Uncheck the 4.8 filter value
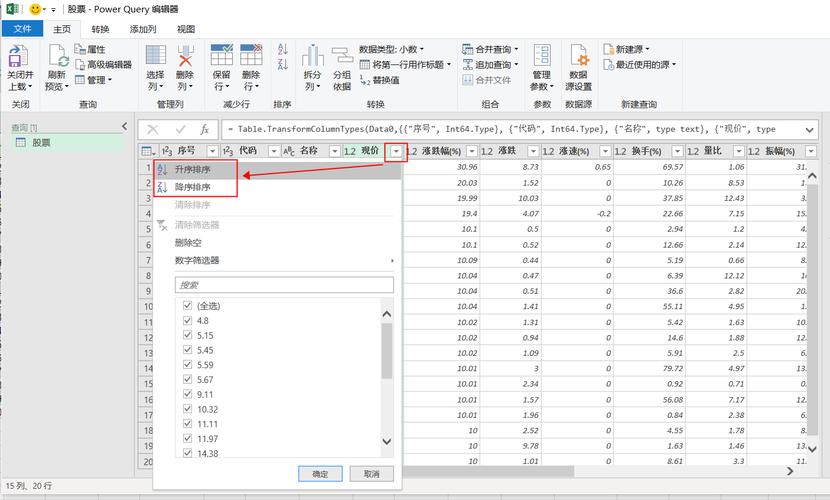The image size is (830, 500). tap(187, 320)
